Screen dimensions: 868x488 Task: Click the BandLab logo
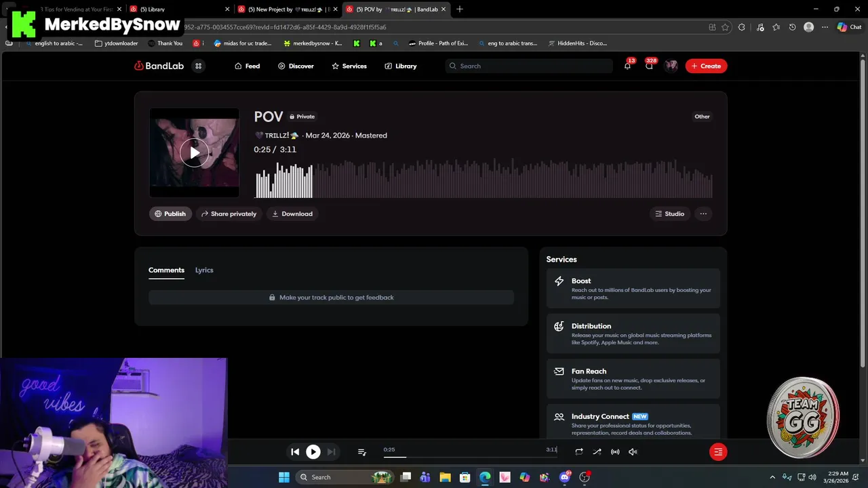click(159, 66)
